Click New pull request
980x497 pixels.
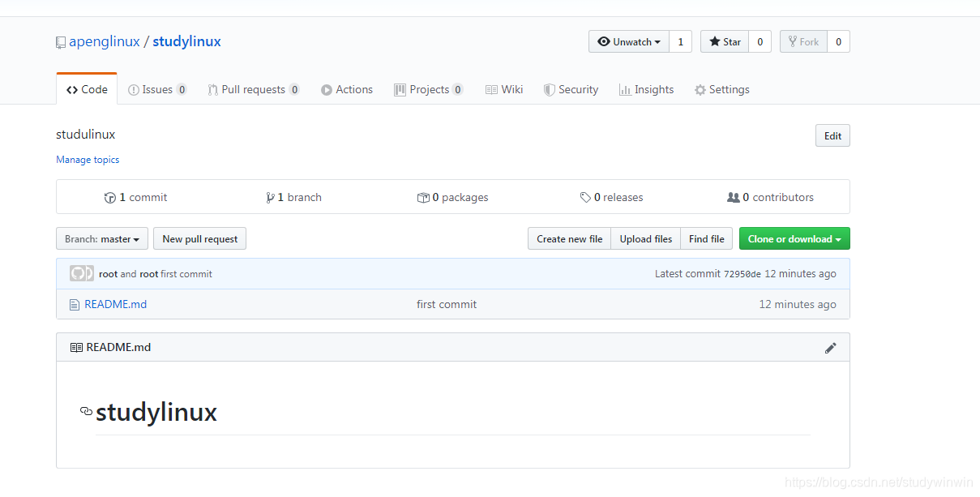199,238
